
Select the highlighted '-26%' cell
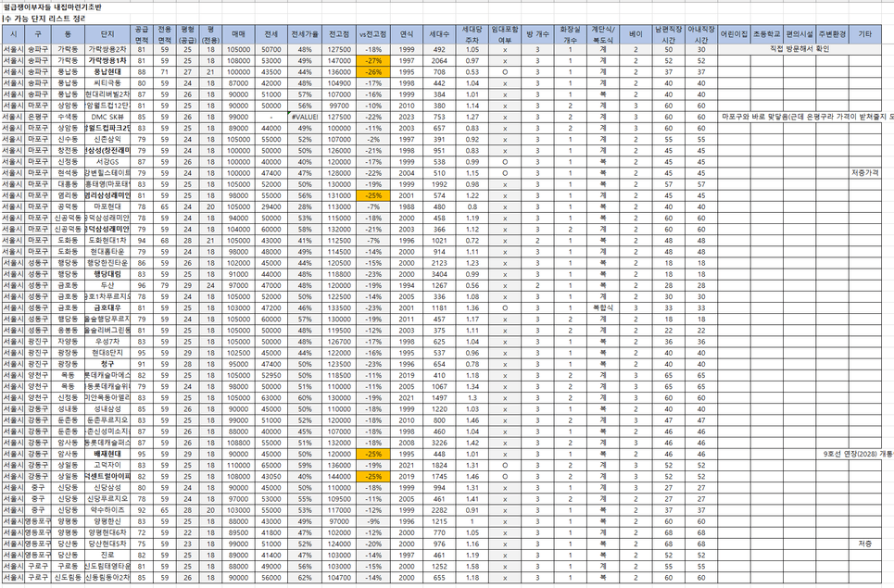[x=373, y=72]
